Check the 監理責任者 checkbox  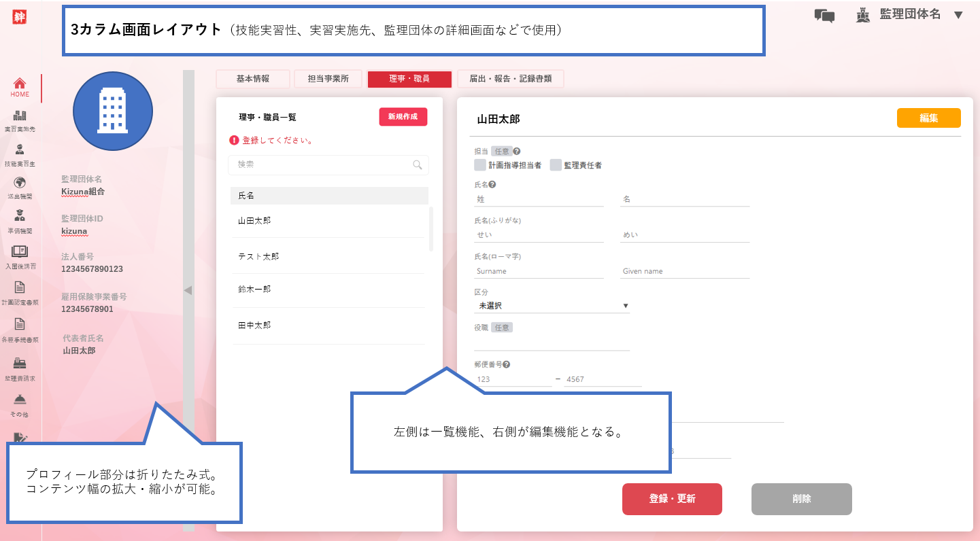click(556, 165)
